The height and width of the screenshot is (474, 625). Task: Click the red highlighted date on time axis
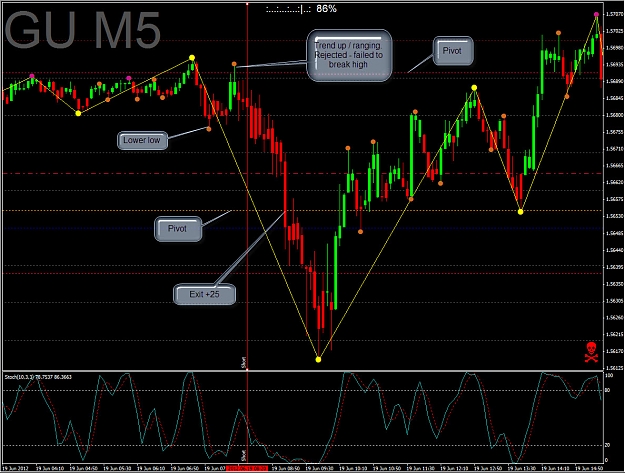tap(247, 468)
